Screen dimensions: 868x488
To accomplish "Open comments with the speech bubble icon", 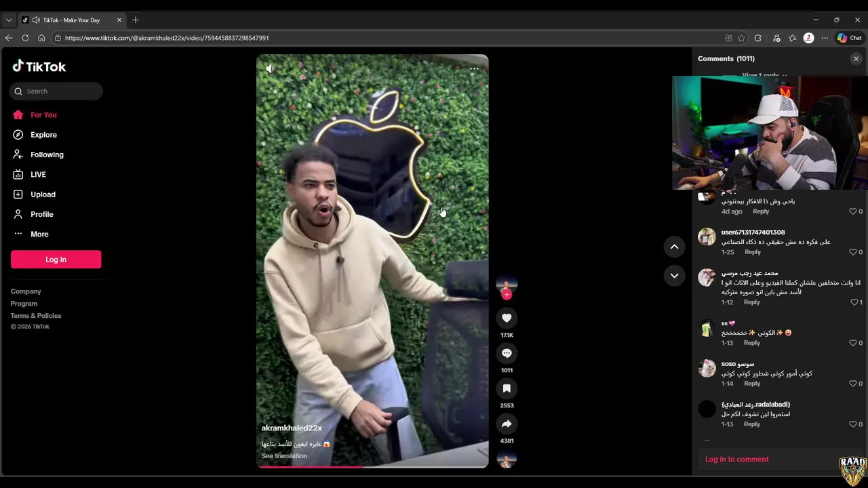I will point(507,353).
